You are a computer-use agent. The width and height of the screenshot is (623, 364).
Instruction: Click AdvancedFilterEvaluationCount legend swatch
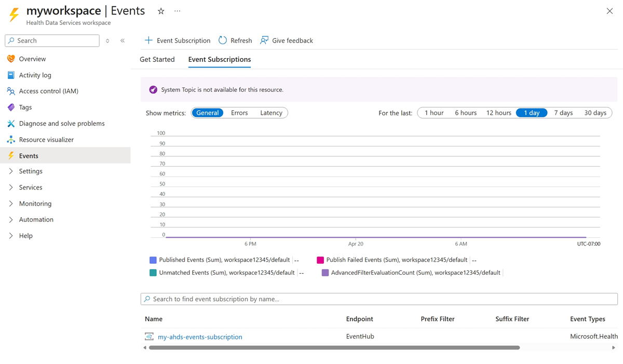[325, 273]
